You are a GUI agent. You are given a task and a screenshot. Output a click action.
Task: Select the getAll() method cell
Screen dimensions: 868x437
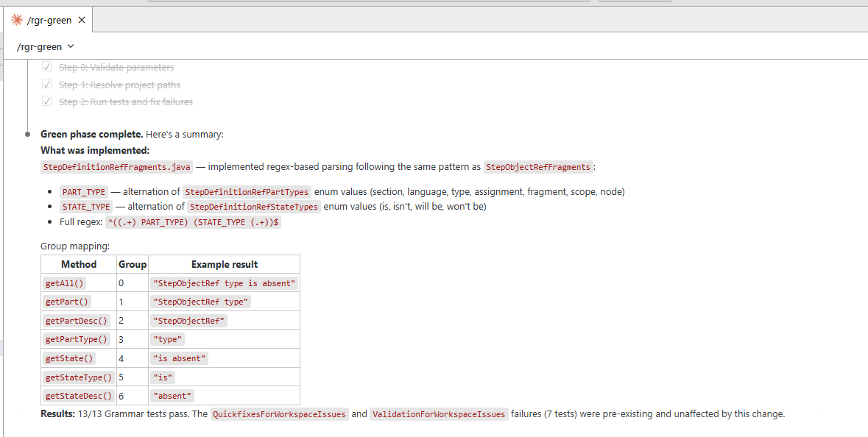[66, 283]
